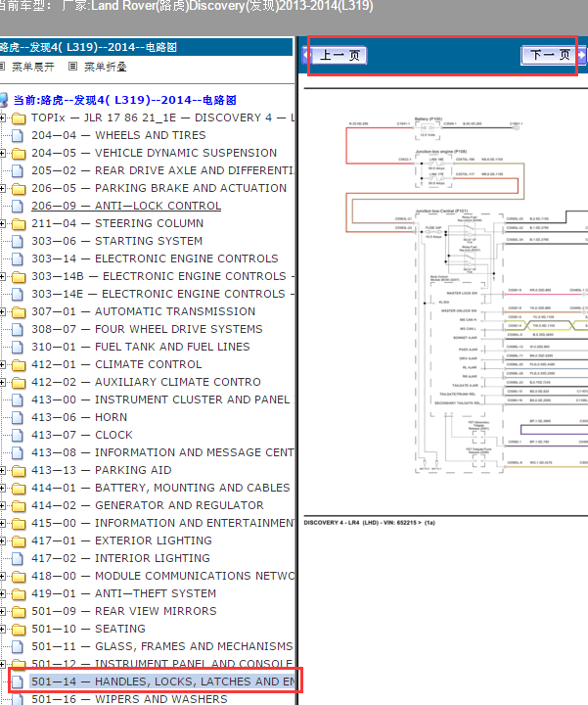588x705 pixels.
Task: Expand the 211-04 Steering Column node
Action: coord(3,223)
